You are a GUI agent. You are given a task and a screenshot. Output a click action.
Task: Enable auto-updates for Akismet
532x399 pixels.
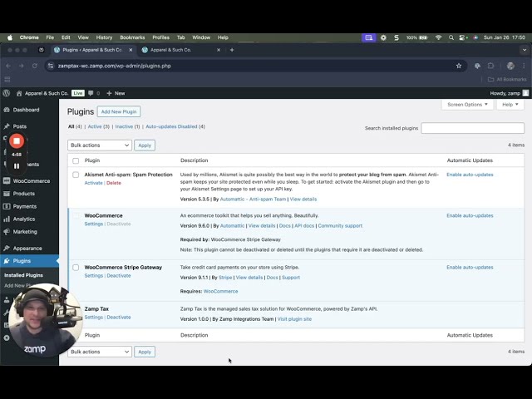click(x=470, y=175)
